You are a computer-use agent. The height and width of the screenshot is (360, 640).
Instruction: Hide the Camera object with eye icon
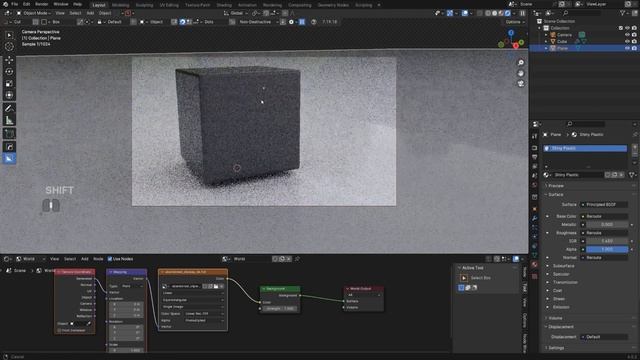pos(627,35)
